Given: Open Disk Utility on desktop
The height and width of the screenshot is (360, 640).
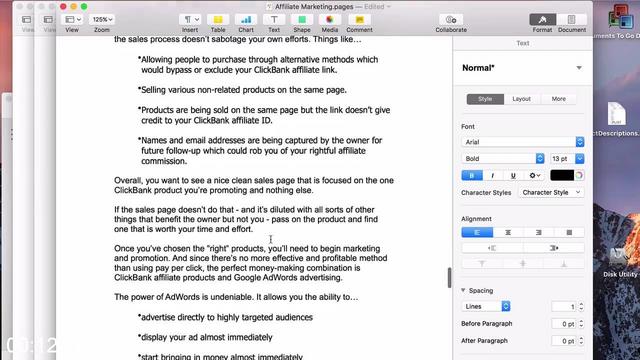Looking at the screenshot, I should coord(620,261).
